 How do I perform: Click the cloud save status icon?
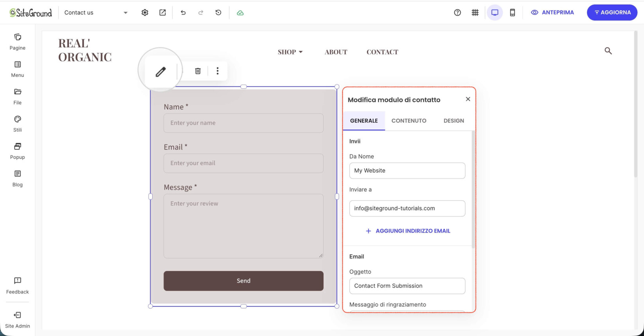[240, 13]
